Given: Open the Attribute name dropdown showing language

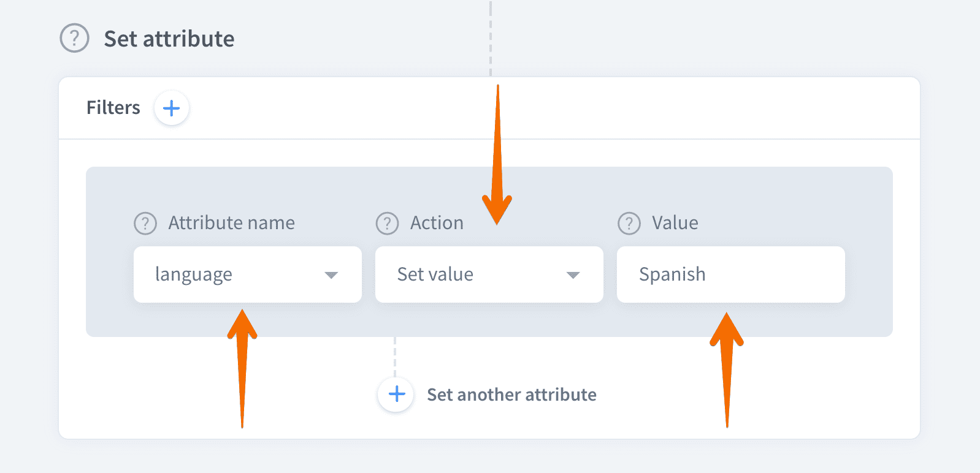Looking at the screenshot, I should click(247, 274).
